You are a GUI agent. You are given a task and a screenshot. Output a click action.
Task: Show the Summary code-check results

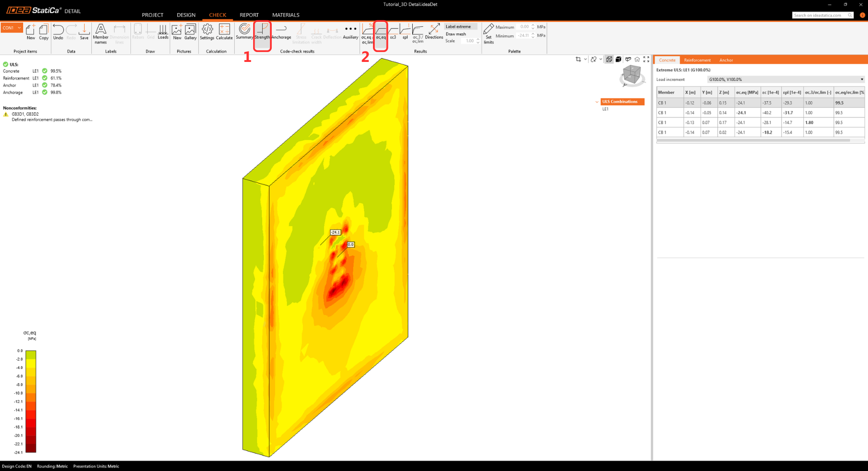click(x=244, y=32)
